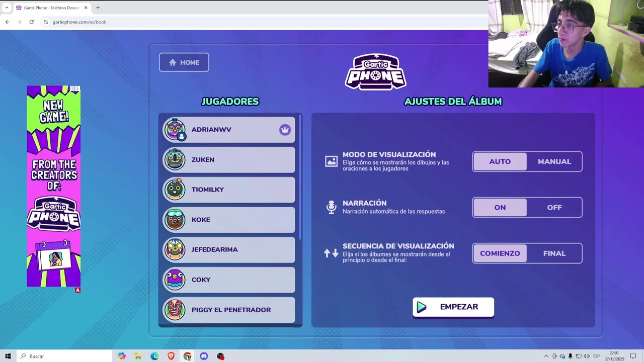Screen dimensions: 644x362
Task: Click player name JEFEDEARIMA
Action: point(214,249)
